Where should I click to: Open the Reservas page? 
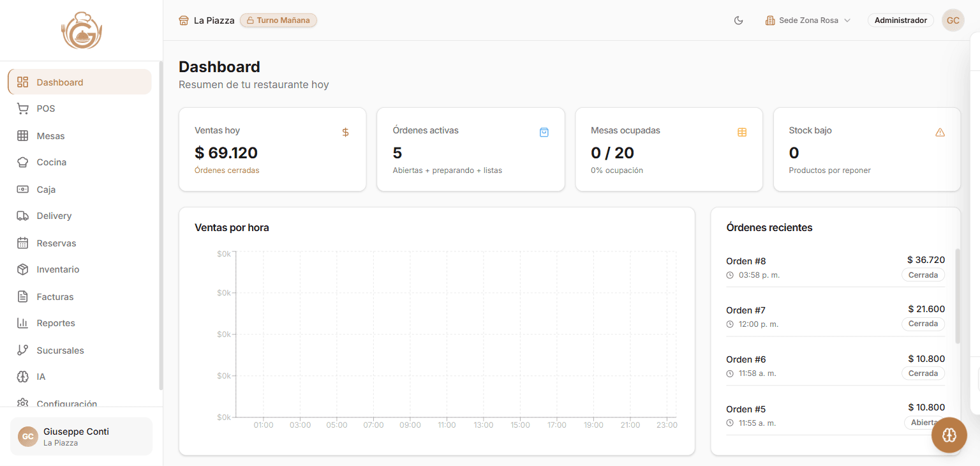coord(80,243)
